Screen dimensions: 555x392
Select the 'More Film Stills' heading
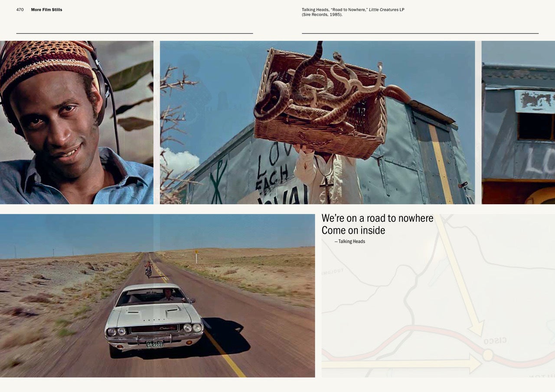tap(46, 10)
